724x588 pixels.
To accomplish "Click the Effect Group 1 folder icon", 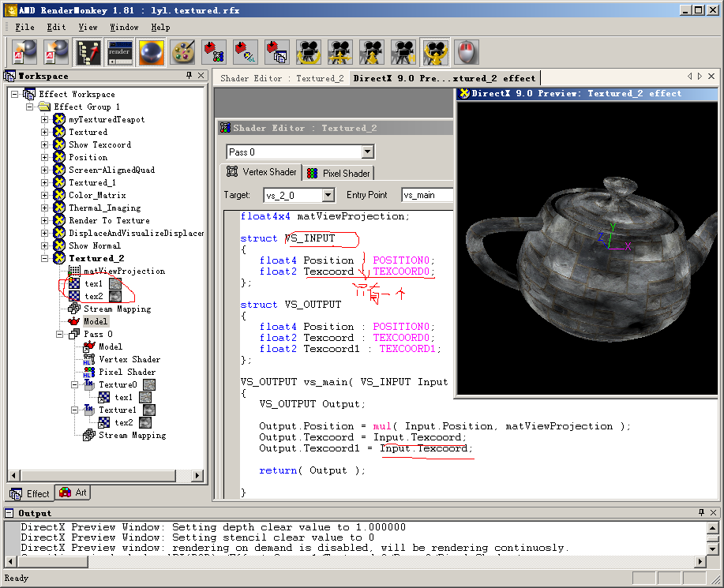I will [x=44, y=107].
